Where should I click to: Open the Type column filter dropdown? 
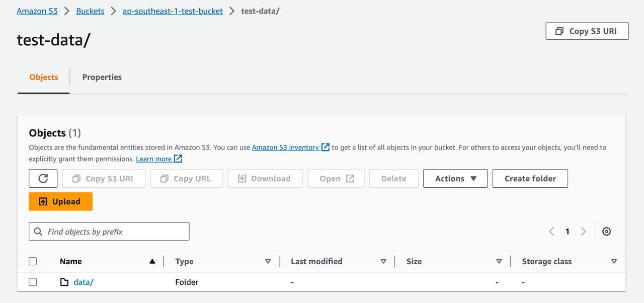[269, 261]
